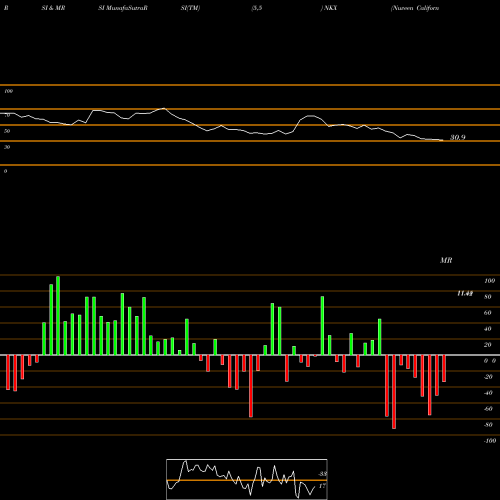500x500 pixels.
Task: Click the tallest green MR bar
Action: click(58, 316)
